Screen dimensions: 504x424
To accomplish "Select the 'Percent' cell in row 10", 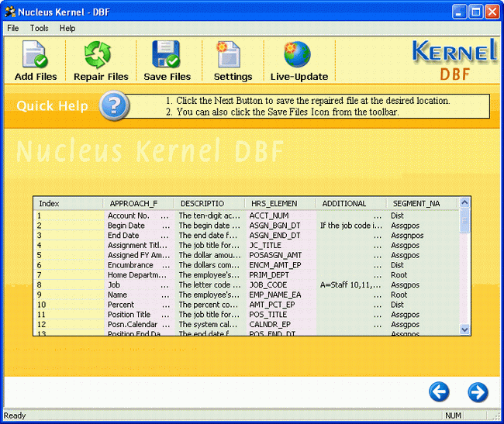I will coord(139,305).
